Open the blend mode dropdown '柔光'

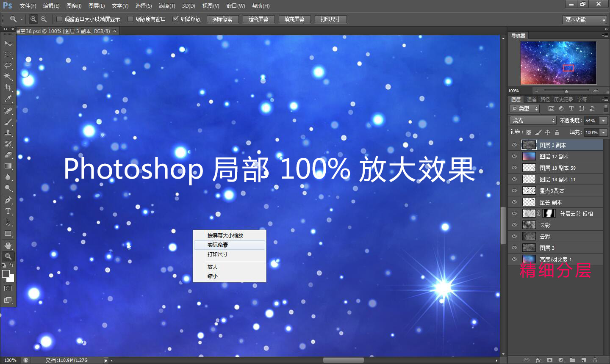(533, 121)
